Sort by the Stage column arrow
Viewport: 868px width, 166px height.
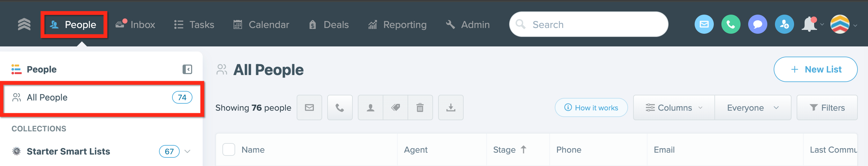[x=523, y=149]
